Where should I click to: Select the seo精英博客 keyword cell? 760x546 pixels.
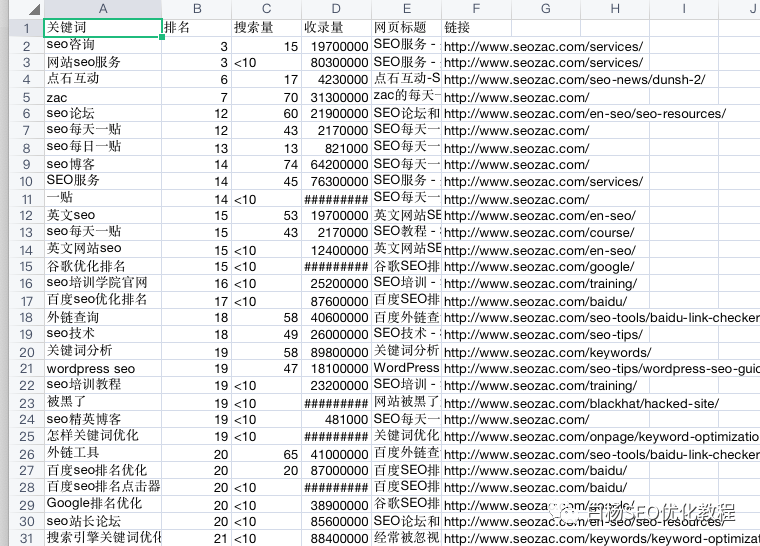click(x=103, y=419)
